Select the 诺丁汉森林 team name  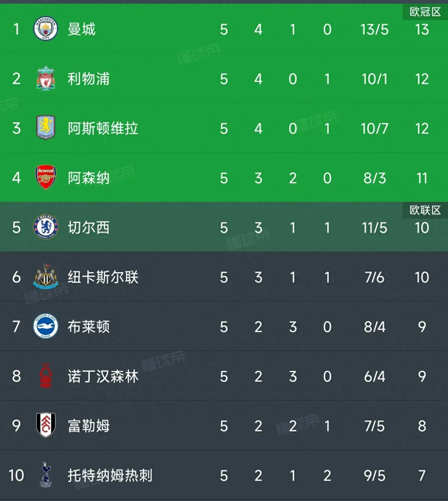[103, 376]
